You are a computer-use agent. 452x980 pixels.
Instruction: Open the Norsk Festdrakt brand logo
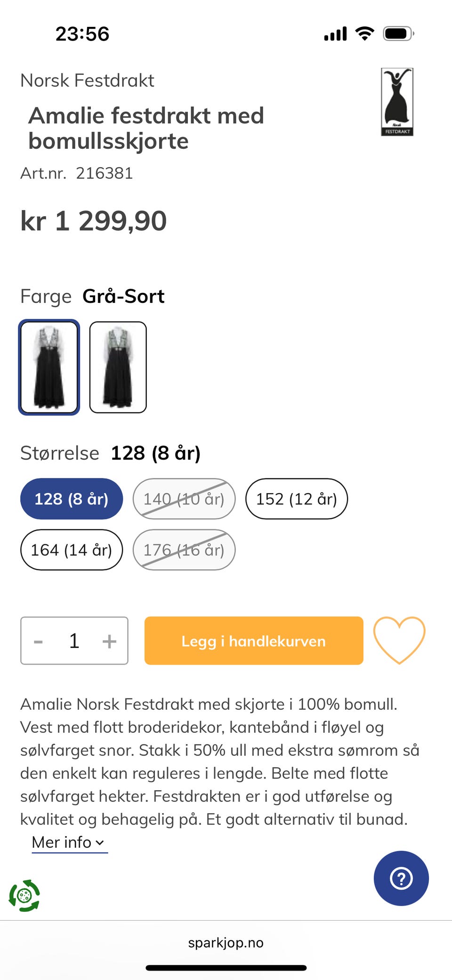[397, 102]
